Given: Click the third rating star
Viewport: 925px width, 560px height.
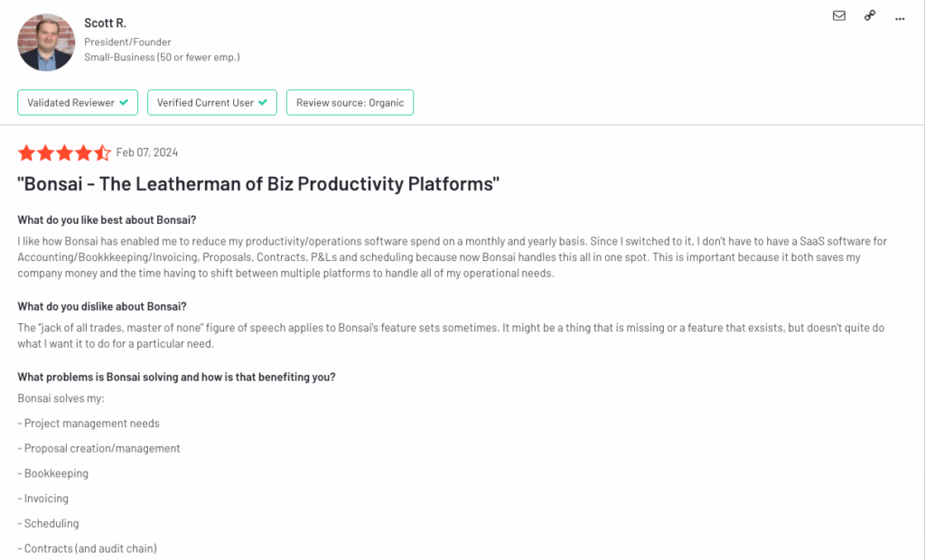Looking at the screenshot, I should pos(64,153).
